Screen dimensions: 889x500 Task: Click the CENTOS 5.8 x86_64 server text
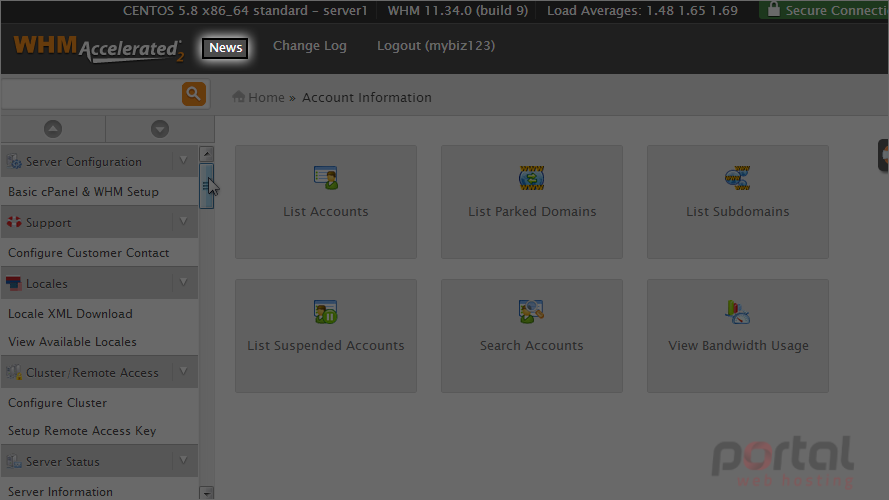click(x=245, y=11)
